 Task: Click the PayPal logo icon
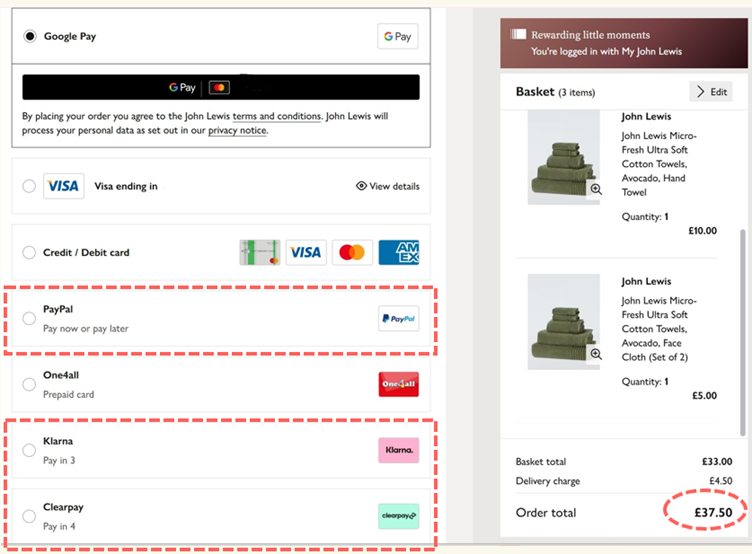tap(399, 318)
